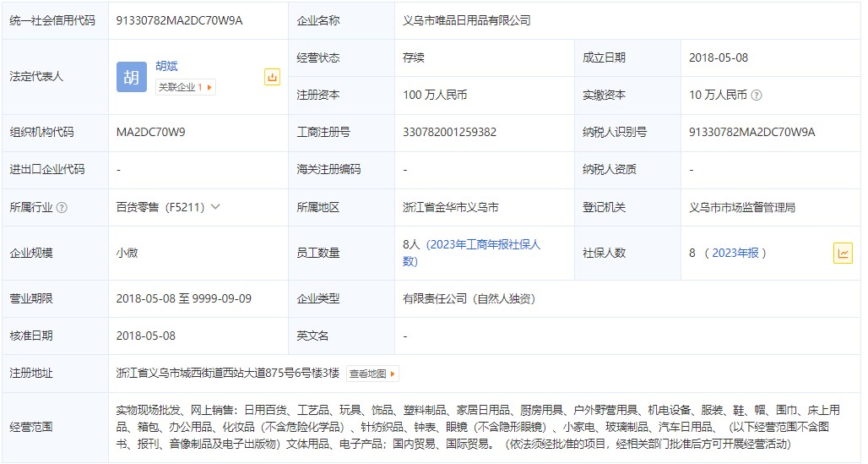The width and height of the screenshot is (868, 464).
Task: Select company name 义乌市唯品日用品有限公司
Action: click(467, 20)
